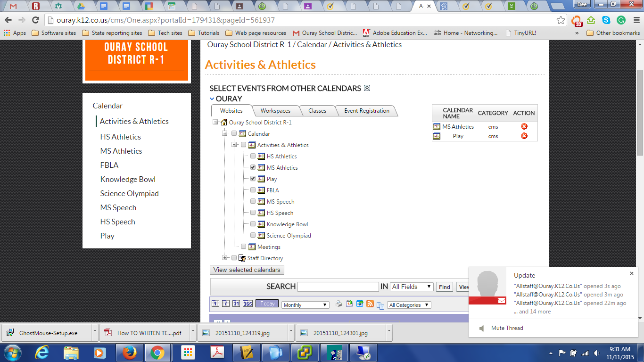The image size is (644, 362).
Task: Click the copy pages icon beside RSS
Action: click(380, 305)
